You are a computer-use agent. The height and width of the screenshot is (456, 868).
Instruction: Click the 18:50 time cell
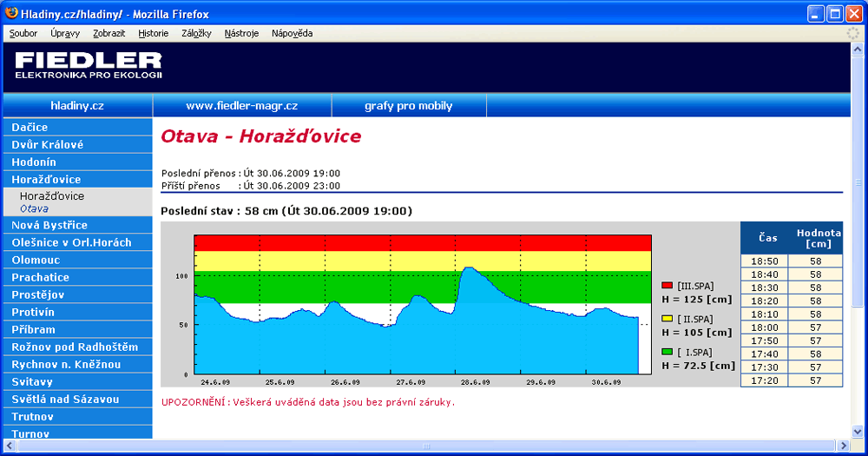pyautogui.click(x=765, y=261)
